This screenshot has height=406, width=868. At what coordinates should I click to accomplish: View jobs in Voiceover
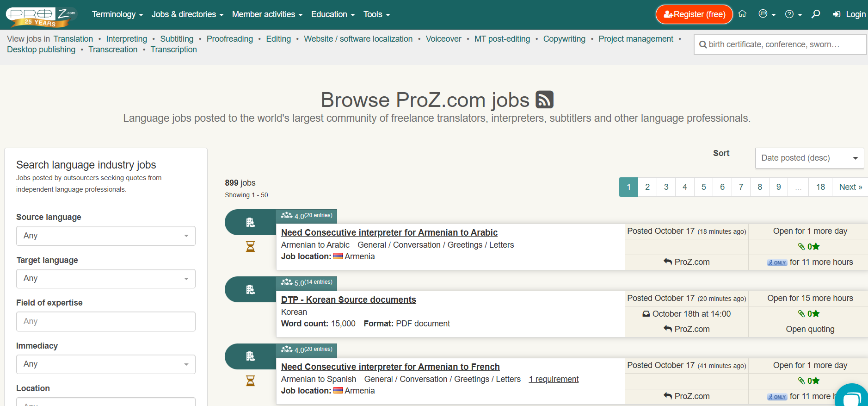coord(443,39)
